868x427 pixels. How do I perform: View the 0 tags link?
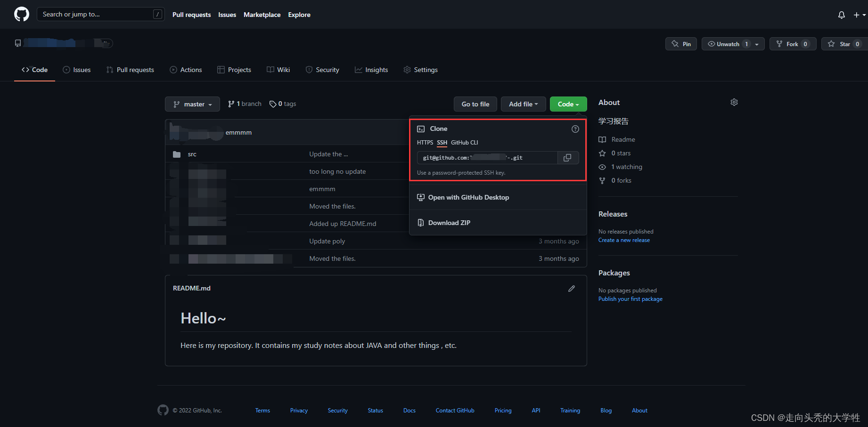pos(283,104)
